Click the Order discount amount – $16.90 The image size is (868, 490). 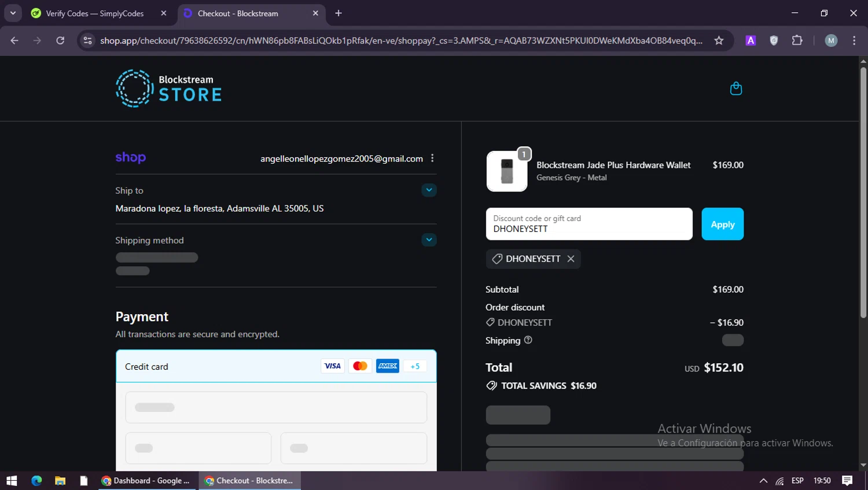click(x=727, y=322)
